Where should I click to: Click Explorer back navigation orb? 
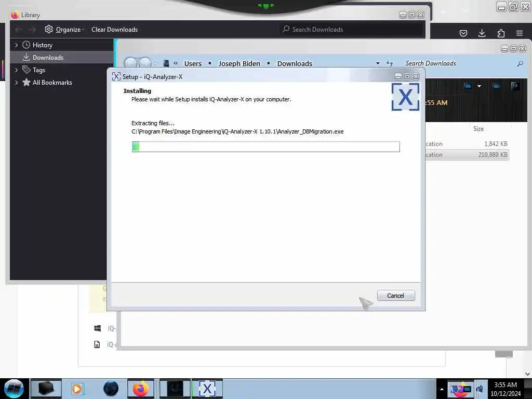(130, 63)
